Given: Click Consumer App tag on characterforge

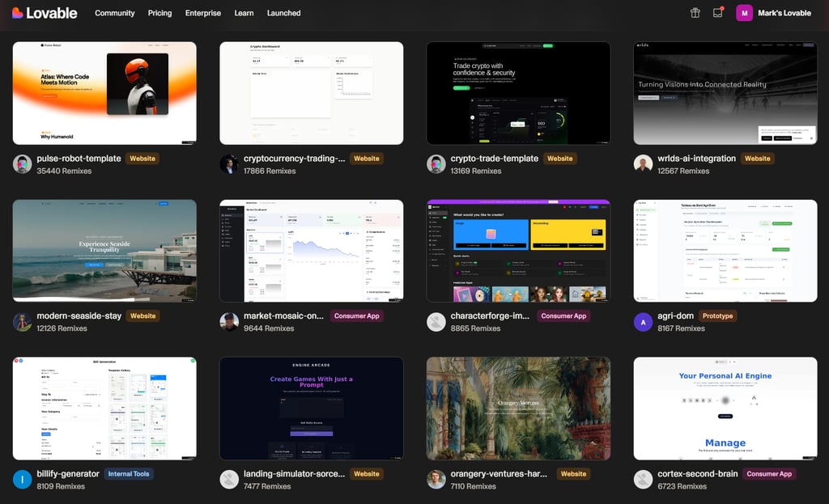Looking at the screenshot, I should coord(563,316).
